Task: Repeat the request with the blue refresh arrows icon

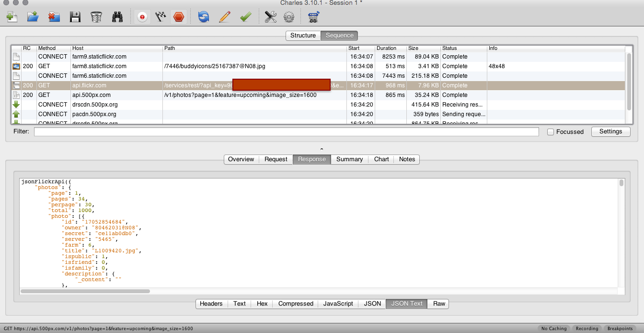Action: tap(204, 17)
